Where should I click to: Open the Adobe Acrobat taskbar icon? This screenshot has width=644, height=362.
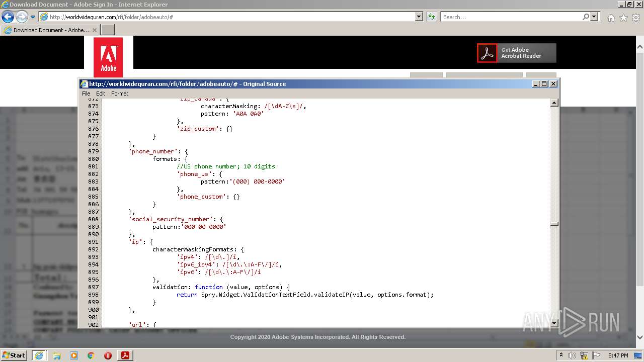click(x=125, y=355)
